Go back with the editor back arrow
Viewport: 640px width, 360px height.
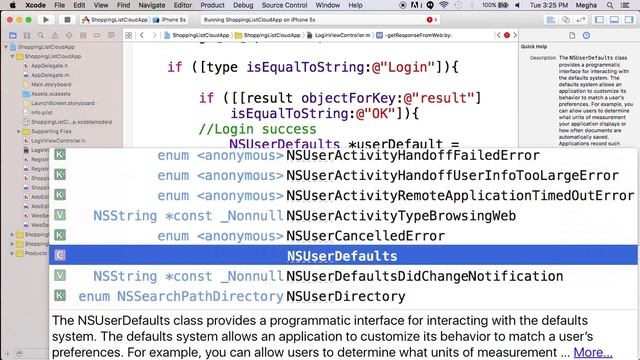tap(142, 36)
